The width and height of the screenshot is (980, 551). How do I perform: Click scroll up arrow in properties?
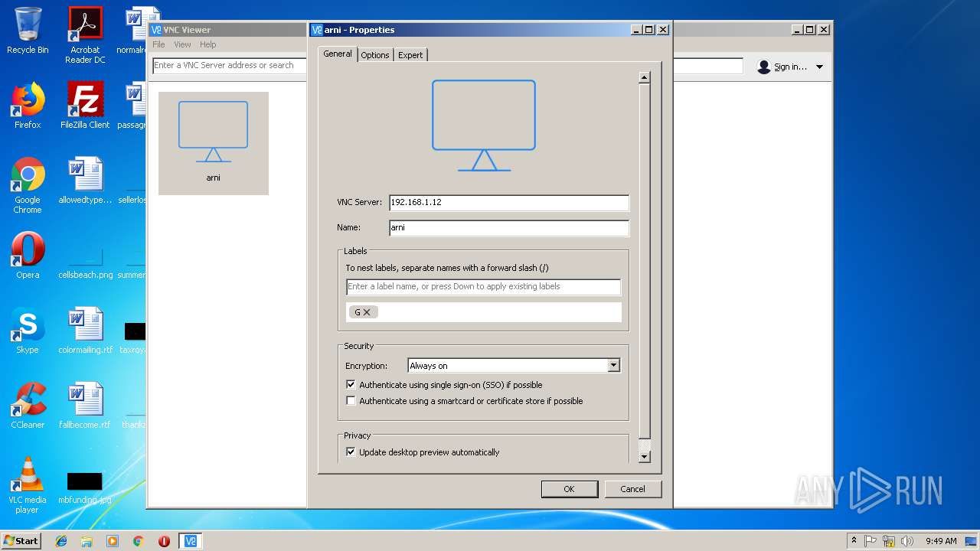pos(645,77)
